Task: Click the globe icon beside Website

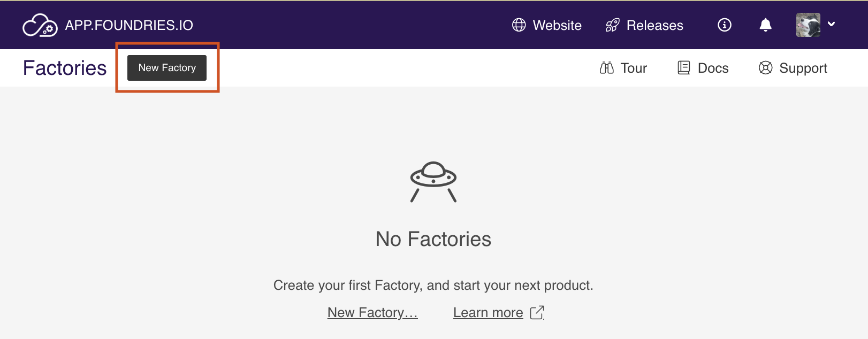Action: pyautogui.click(x=519, y=25)
